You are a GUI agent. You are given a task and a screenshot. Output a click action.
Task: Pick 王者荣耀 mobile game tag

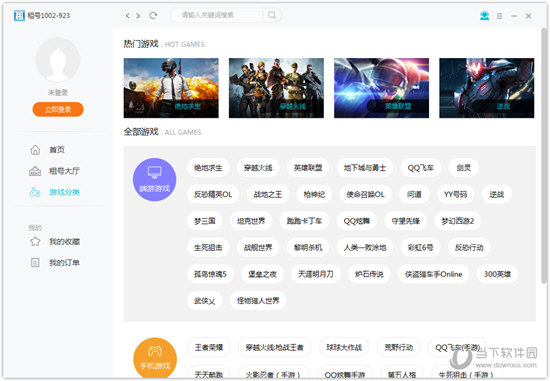(209, 347)
